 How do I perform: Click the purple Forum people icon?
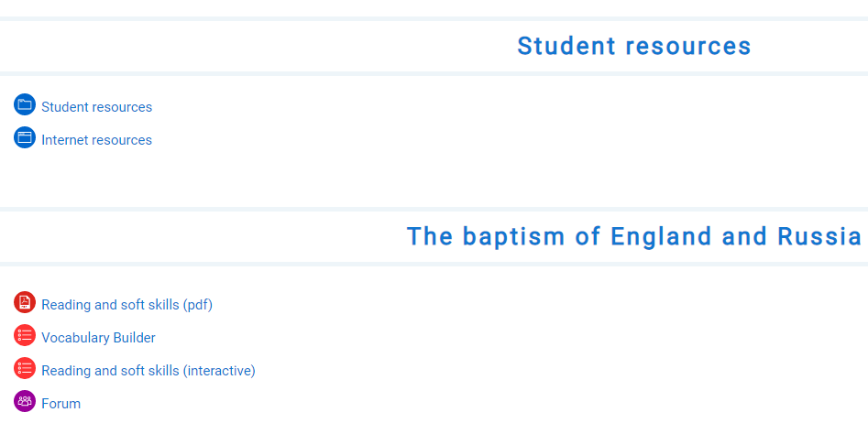pyautogui.click(x=25, y=402)
